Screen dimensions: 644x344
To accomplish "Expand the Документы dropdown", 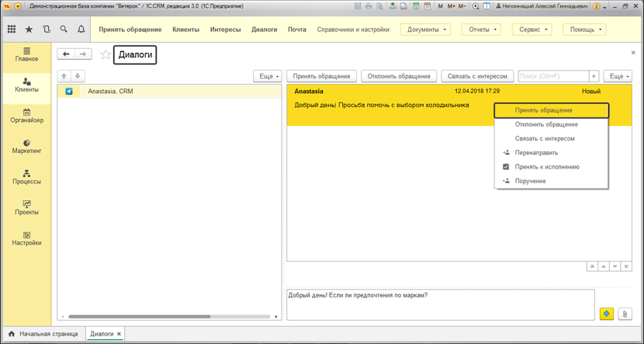I will (x=425, y=30).
